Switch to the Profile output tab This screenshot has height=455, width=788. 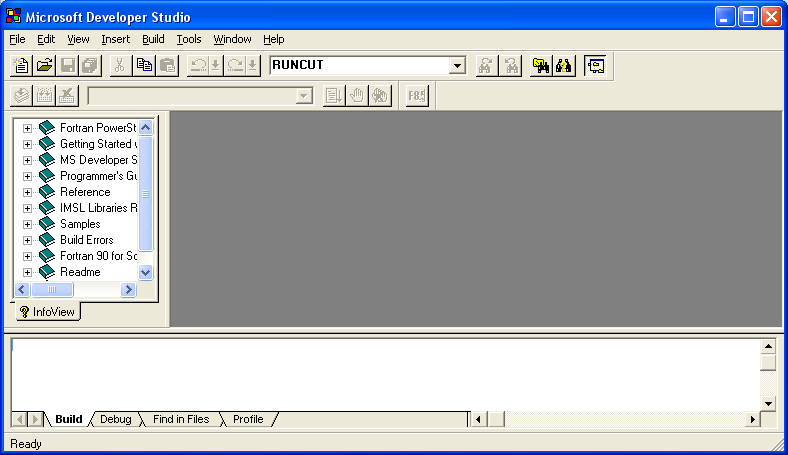pyautogui.click(x=248, y=419)
